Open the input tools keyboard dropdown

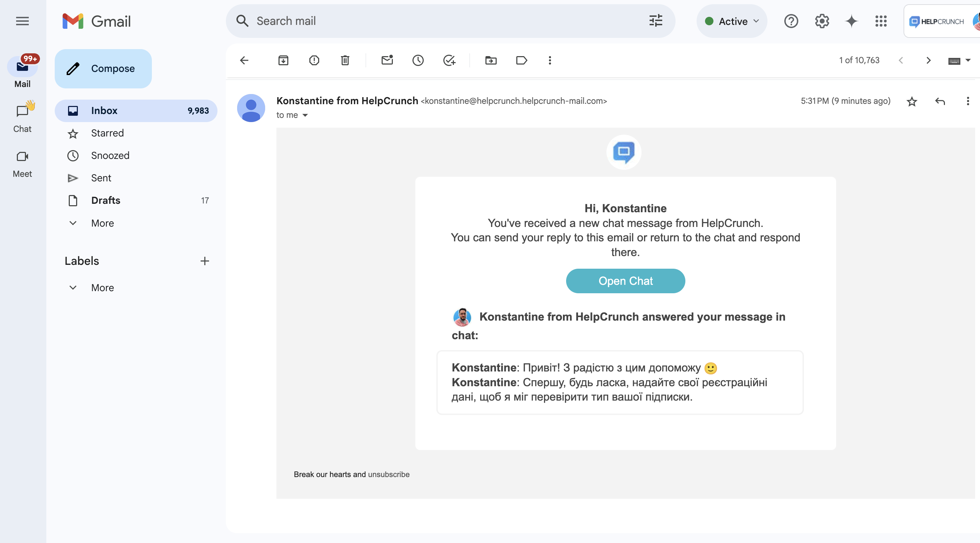point(959,60)
